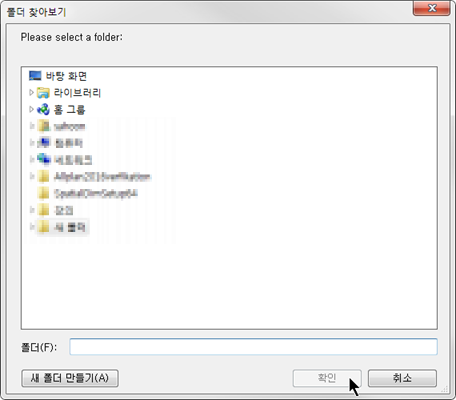The image size is (456, 400).
Task: Select the SpatialDimSetup64 folder icon
Action: [43, 193]
